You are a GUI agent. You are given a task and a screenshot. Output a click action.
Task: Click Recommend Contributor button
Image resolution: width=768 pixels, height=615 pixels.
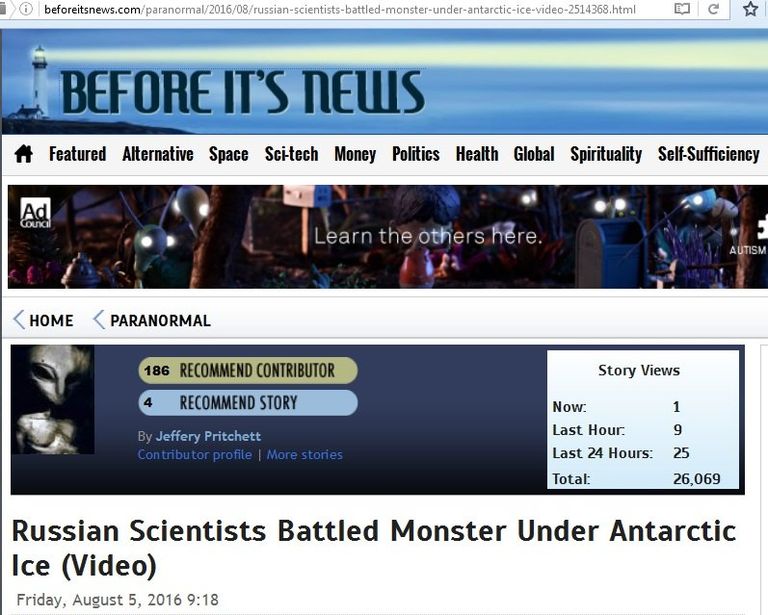click(248, 370)
